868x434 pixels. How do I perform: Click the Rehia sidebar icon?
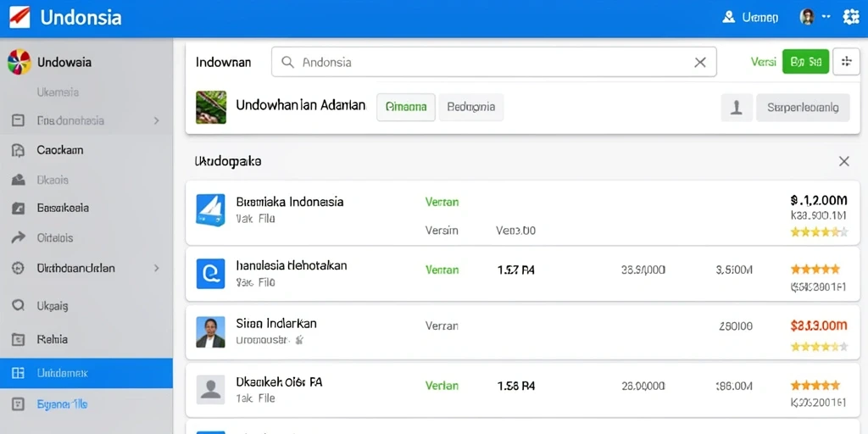coord(19,339)
